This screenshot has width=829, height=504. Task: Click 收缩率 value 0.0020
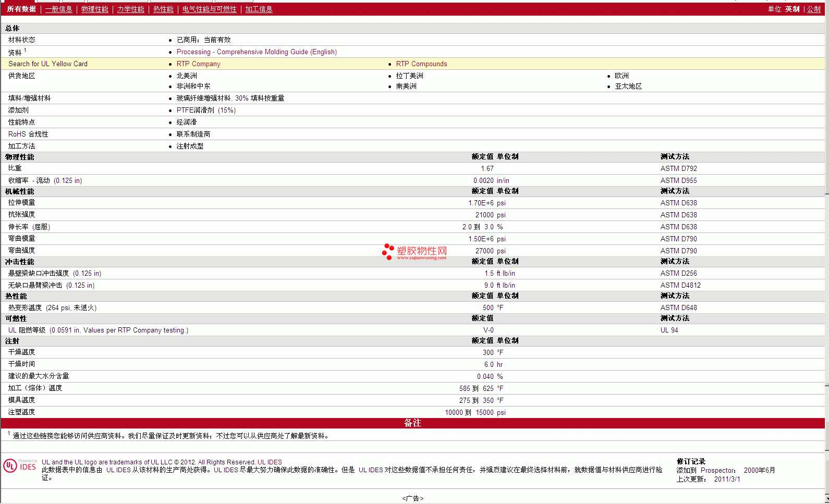483,181
